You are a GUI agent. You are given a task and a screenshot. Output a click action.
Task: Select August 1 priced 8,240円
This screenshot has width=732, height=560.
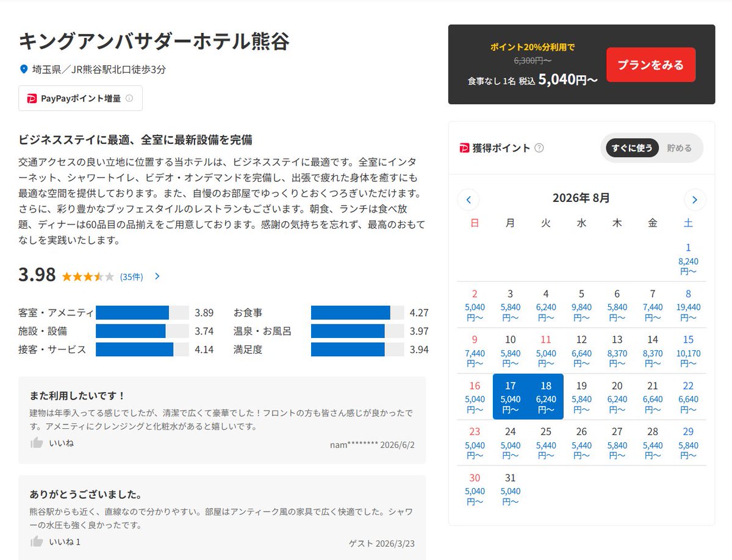688,258
